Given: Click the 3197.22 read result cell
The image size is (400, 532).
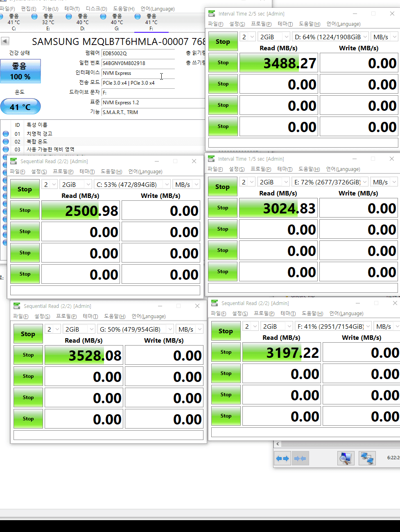Looking at the screenshot, I should click(x=282, y=352).
